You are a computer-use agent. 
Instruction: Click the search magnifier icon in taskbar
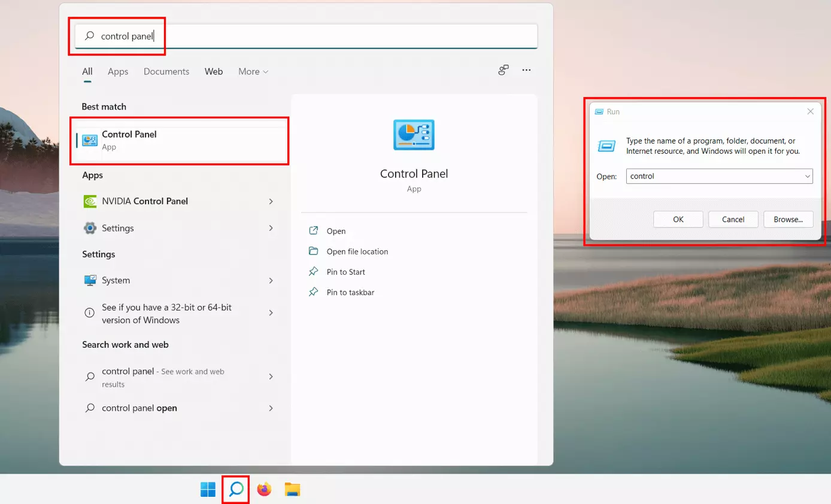(236, 489)
